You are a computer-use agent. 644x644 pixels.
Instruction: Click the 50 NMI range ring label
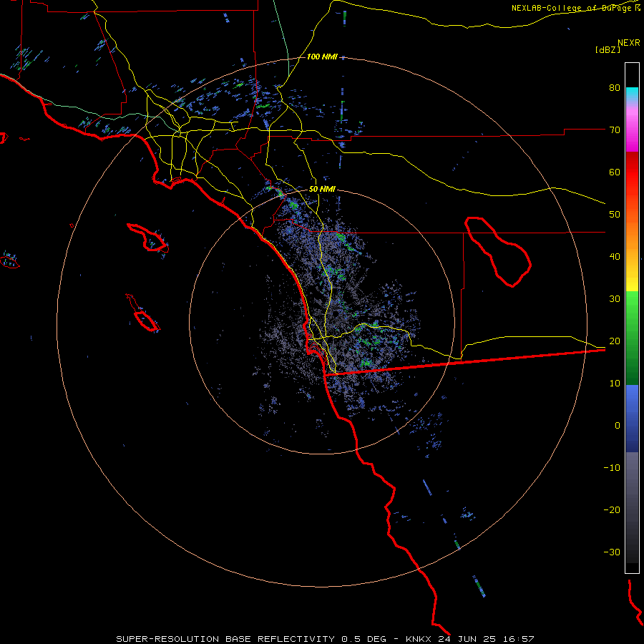tap(322, 190)
